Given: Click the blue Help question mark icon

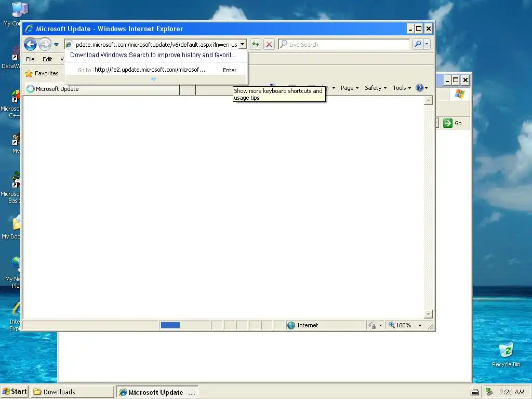Looking at the screenshot, I should pos(420,88).
